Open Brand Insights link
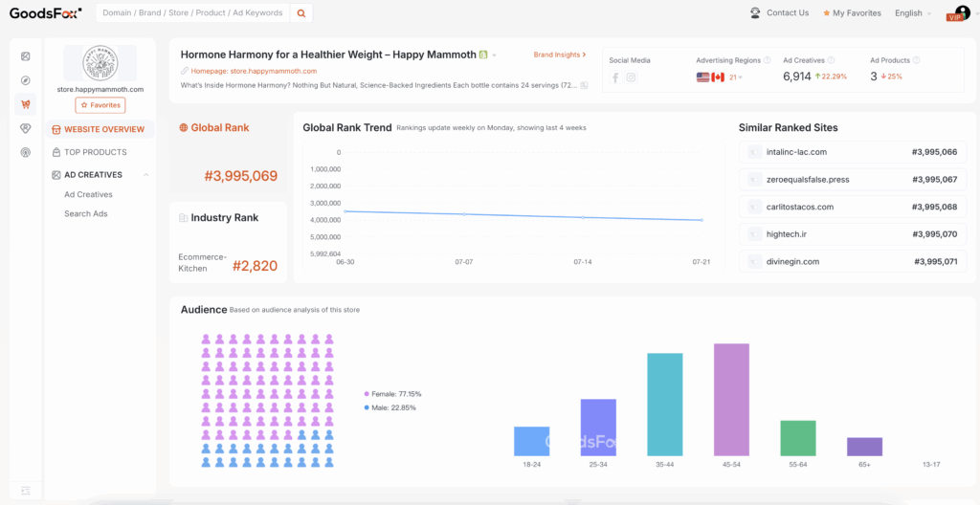This screenshot has width=980, height=505. (559, 55)
